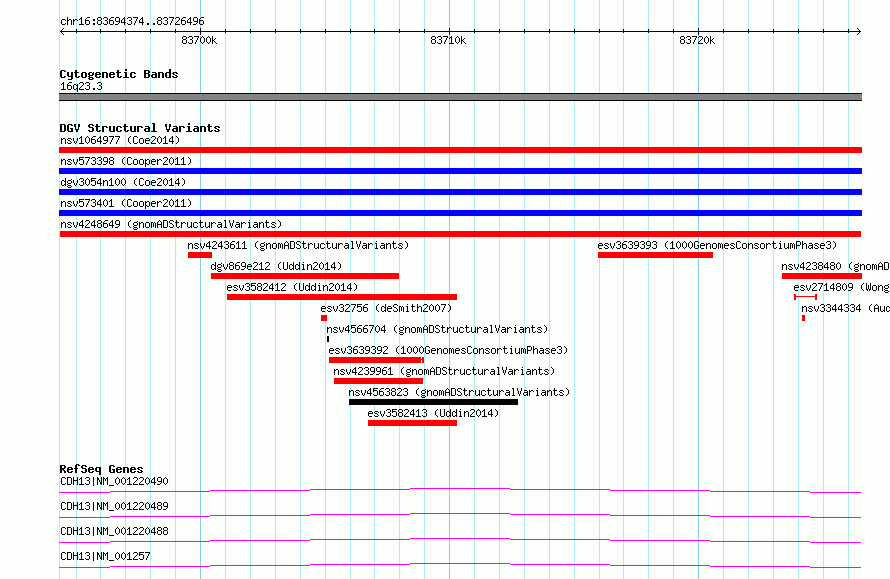Open nsv4248649 gnomAD variant label
Viewport: 890px width, 579px height.
(x=171, y=224)
